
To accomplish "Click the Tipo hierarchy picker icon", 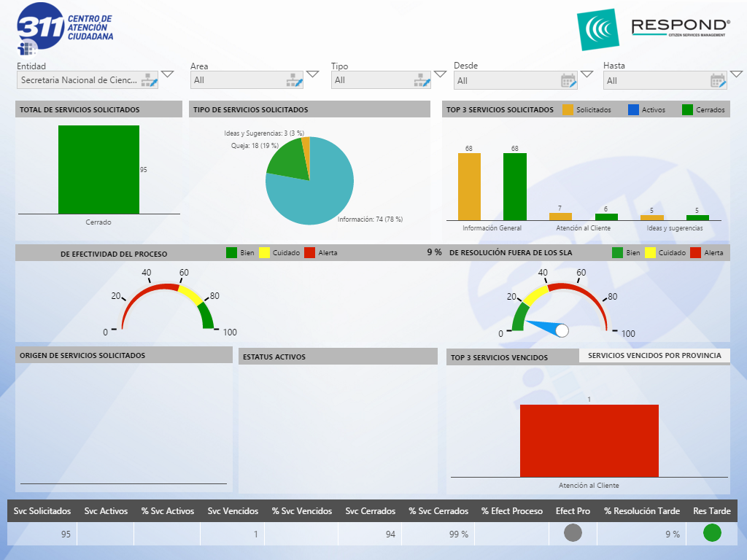I will [x=423, y=80].
